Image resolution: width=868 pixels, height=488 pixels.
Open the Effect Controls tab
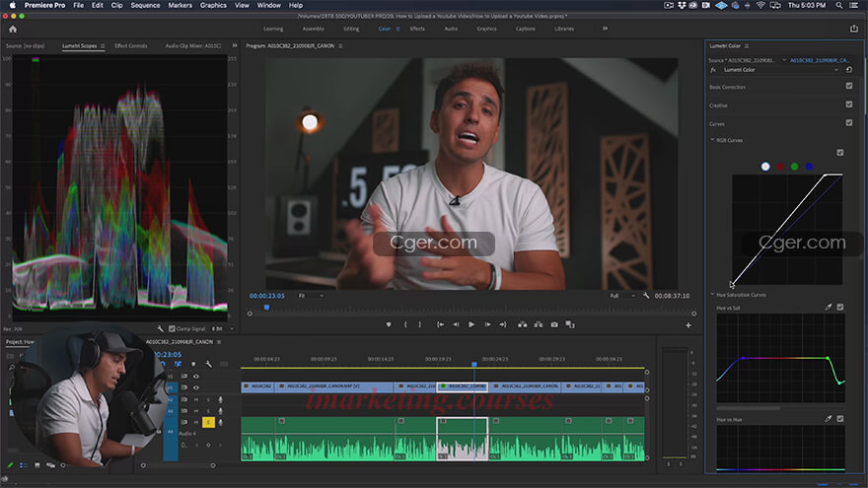tap(130, 46)
